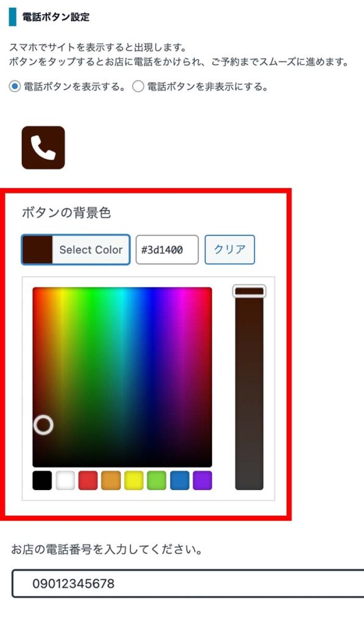
Task: Click the bottom of the brightness strip
Action: click(x=249, y=482)
